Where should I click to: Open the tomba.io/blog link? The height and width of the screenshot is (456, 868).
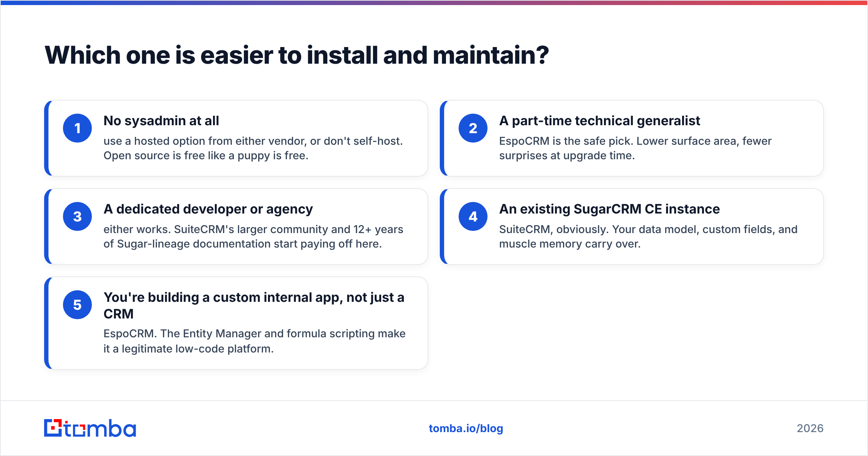tap(466, 428)
